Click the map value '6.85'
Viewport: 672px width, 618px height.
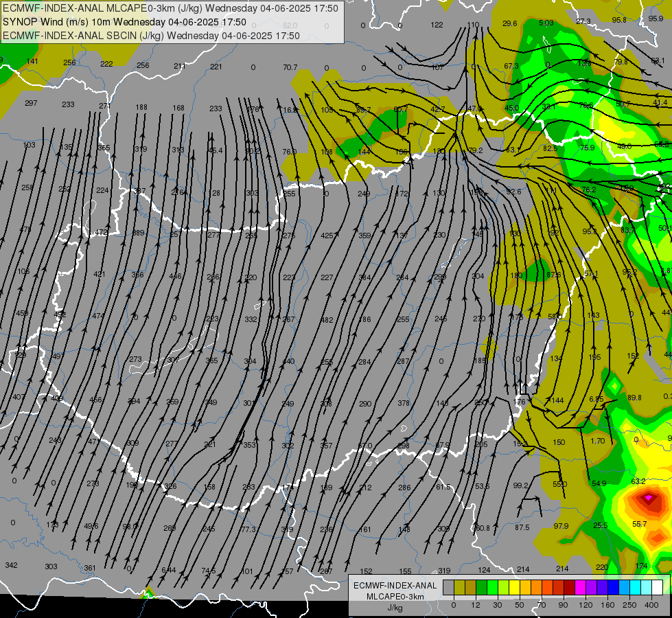click(596, 399)
